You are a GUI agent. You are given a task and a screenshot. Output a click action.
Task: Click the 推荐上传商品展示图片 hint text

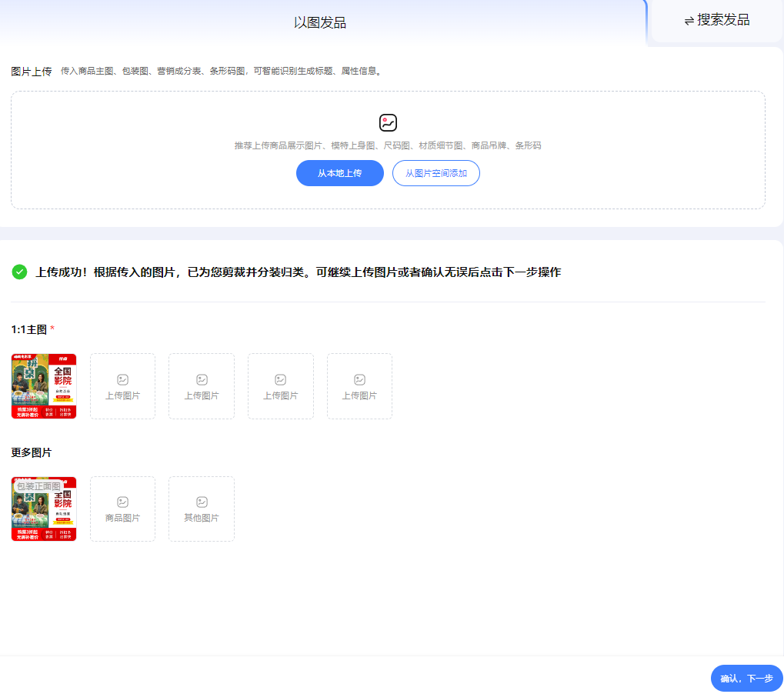(x=388, y=145)
